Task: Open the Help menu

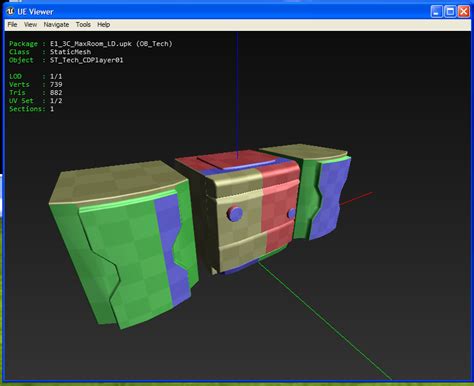Action: pos(104,25)
